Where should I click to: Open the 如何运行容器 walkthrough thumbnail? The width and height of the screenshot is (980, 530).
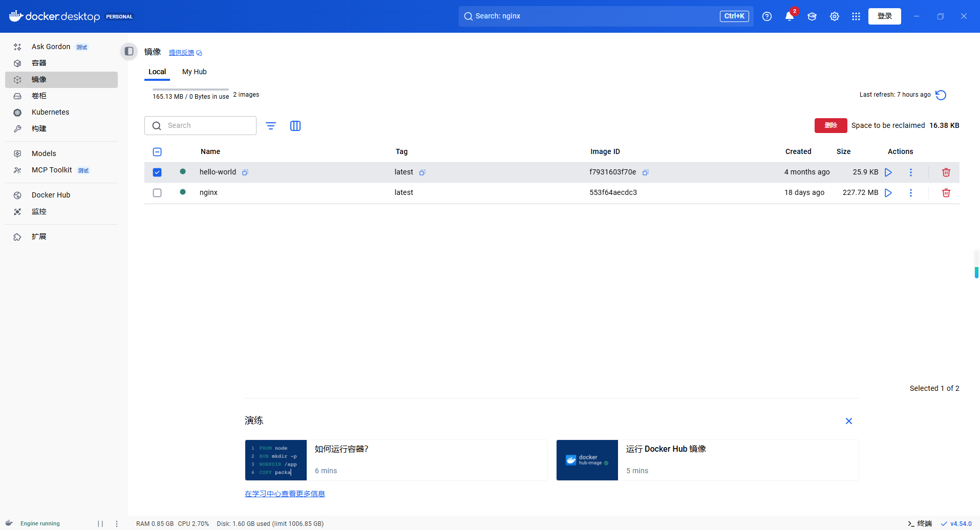[x=276, y=460]
